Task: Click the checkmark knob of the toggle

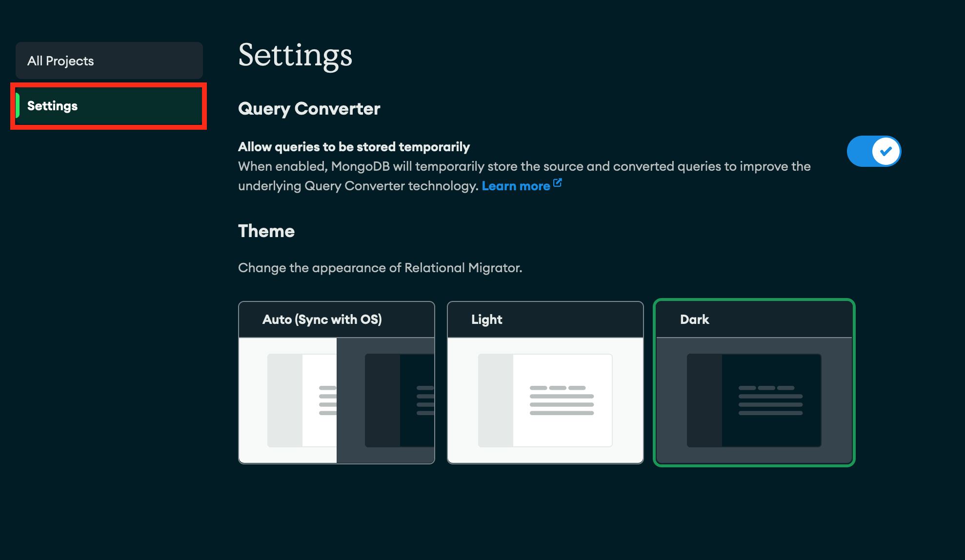Action: pyautogui.click(x=885, y=151)
